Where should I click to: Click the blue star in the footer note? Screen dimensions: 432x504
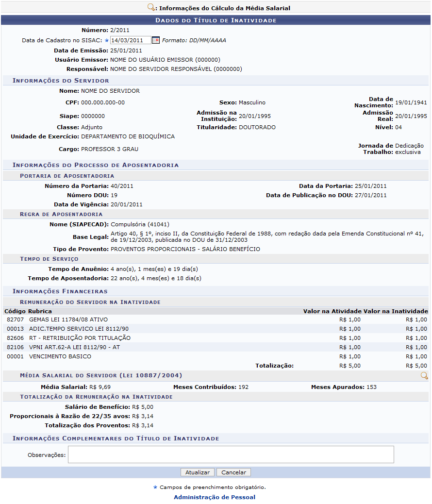pos(155,487)
